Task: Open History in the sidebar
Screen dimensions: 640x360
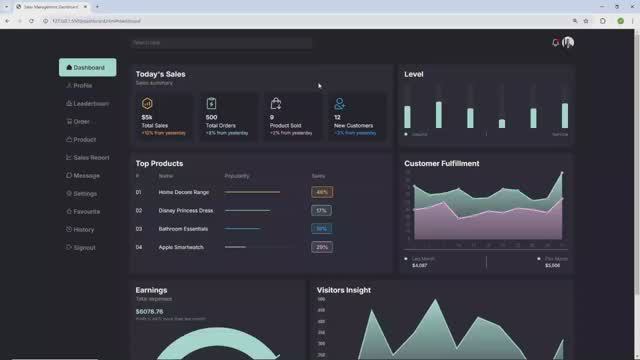Action: click(x=80, y=229)
